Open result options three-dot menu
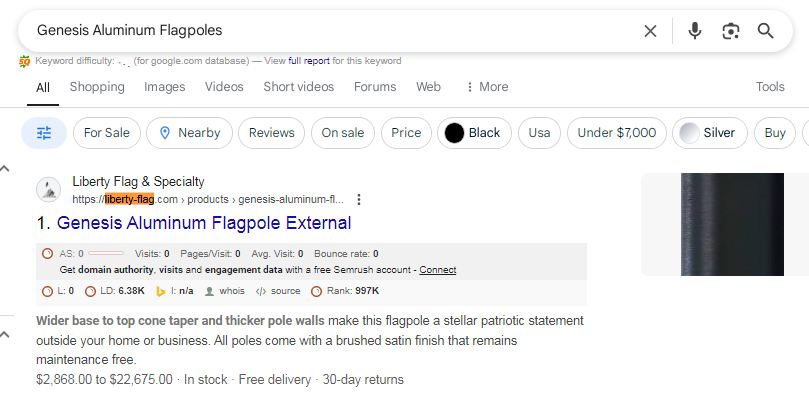 pyautogui.click(x=359, y=199)
